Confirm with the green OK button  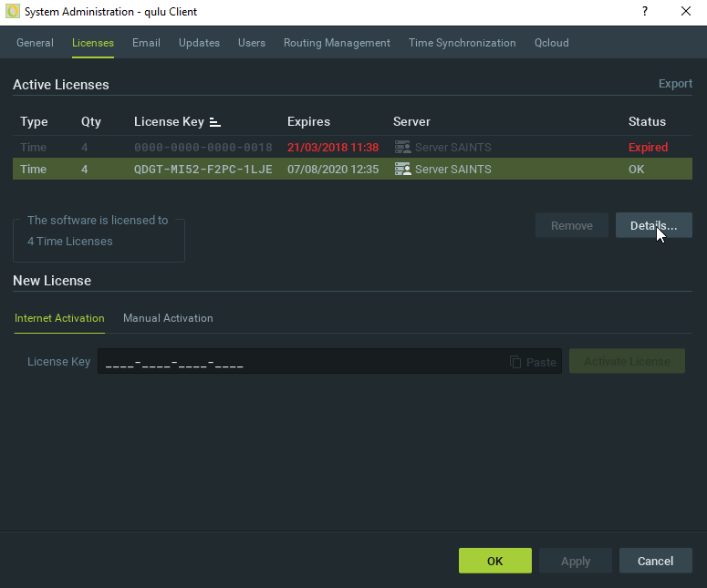pos(495,561)
